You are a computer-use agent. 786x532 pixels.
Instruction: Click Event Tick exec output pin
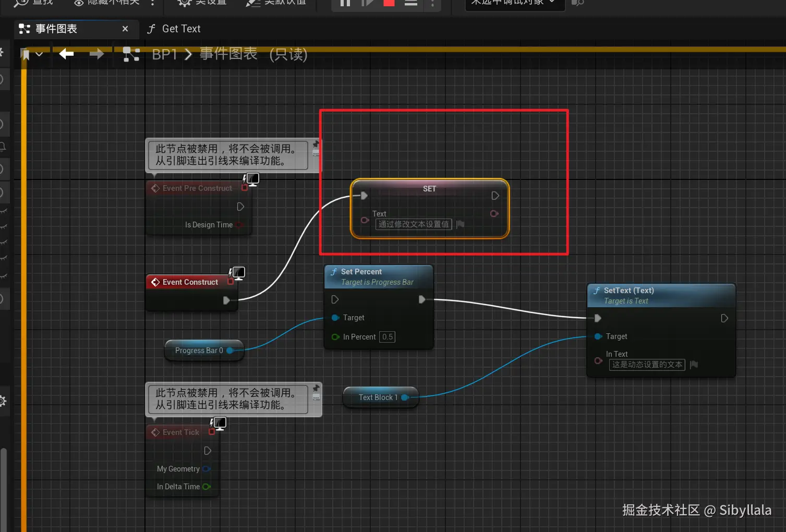(208, 451)
